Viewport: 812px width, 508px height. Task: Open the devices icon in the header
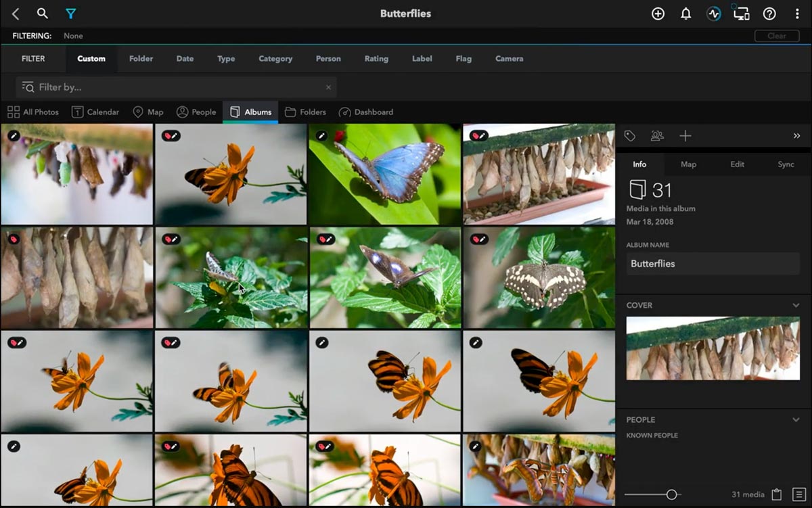(x=741, y=14)
